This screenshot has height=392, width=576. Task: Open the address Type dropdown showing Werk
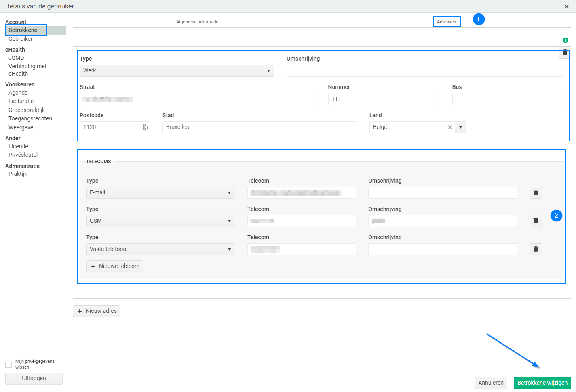[x=177, y=71]
